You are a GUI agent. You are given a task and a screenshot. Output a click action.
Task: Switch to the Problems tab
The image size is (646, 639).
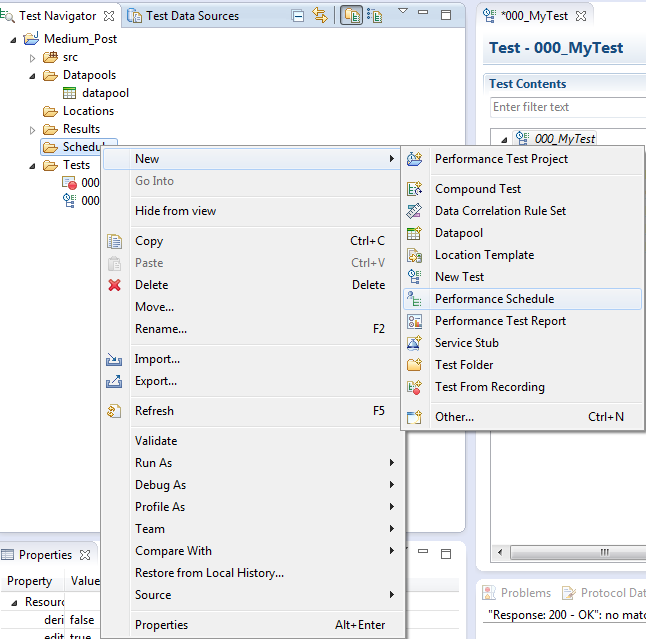coord(517,593)
